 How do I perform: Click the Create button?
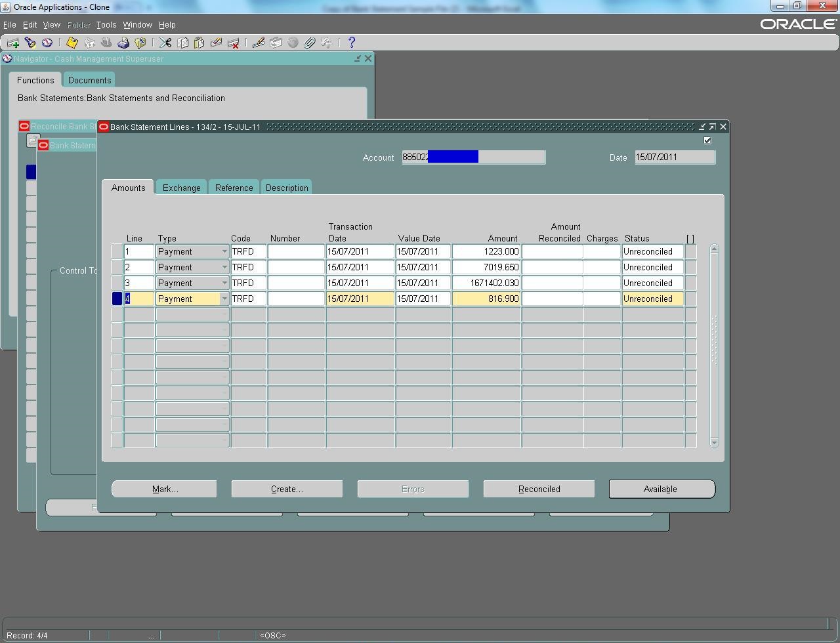(x=286, y=489)
